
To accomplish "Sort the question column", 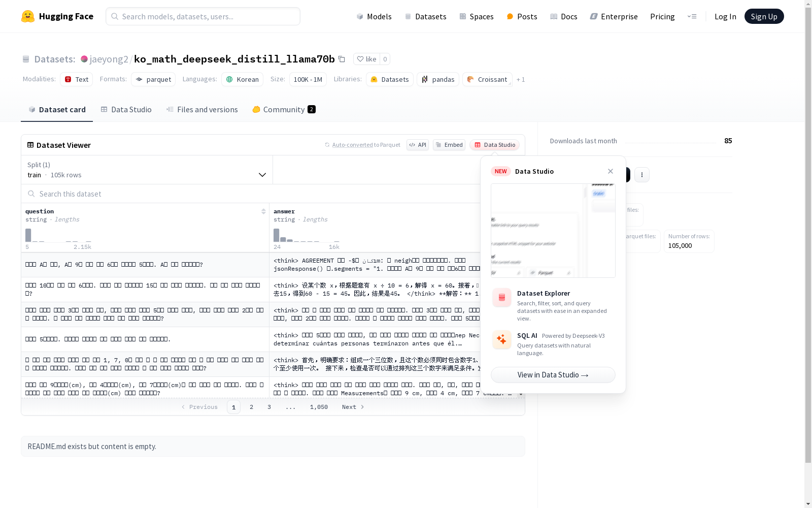I will click(263, 211).
